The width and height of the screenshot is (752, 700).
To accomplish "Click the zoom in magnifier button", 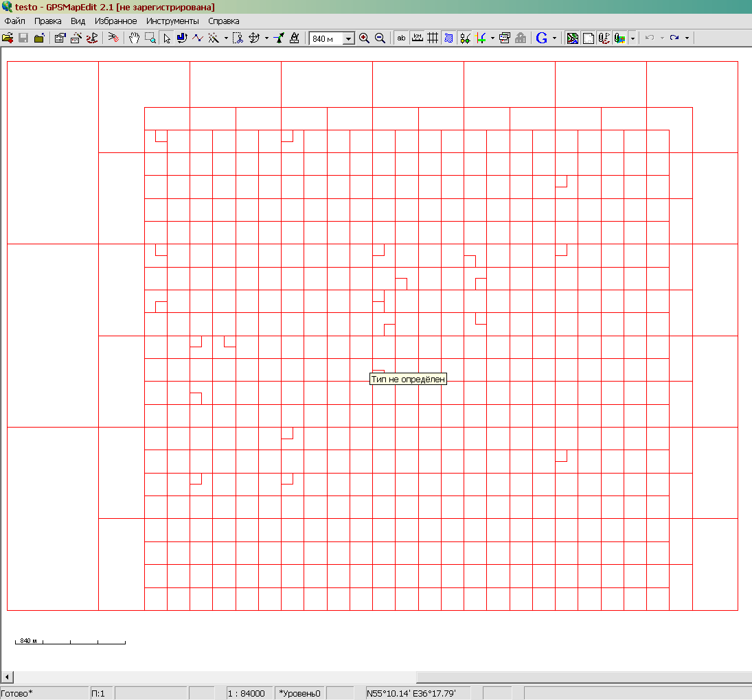I will point(364,38).
